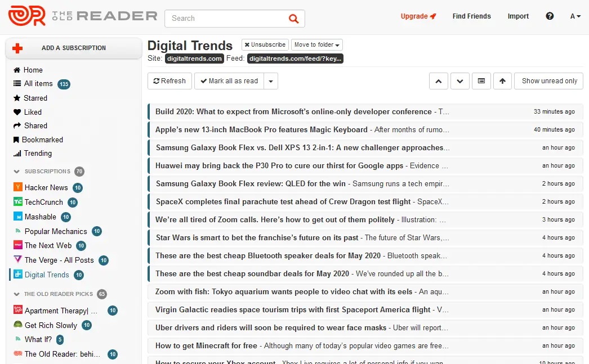Switch to list/full view icon

pos(481,81)
